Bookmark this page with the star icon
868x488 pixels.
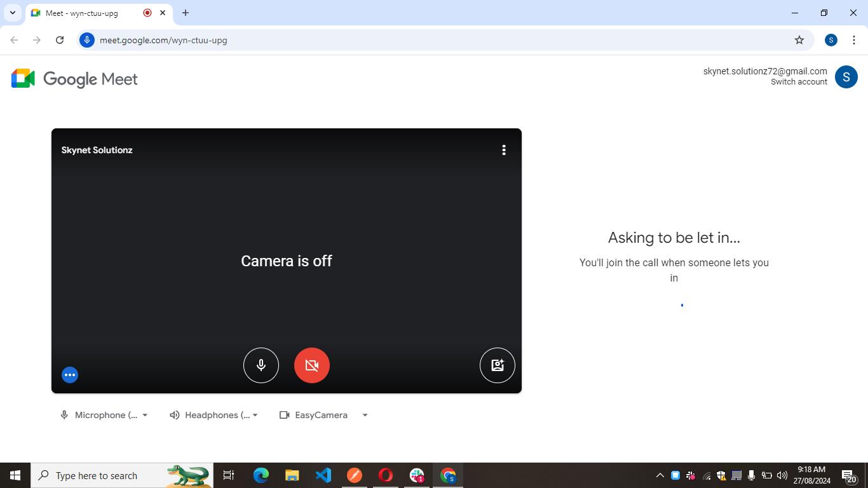(x=799, y=40)
